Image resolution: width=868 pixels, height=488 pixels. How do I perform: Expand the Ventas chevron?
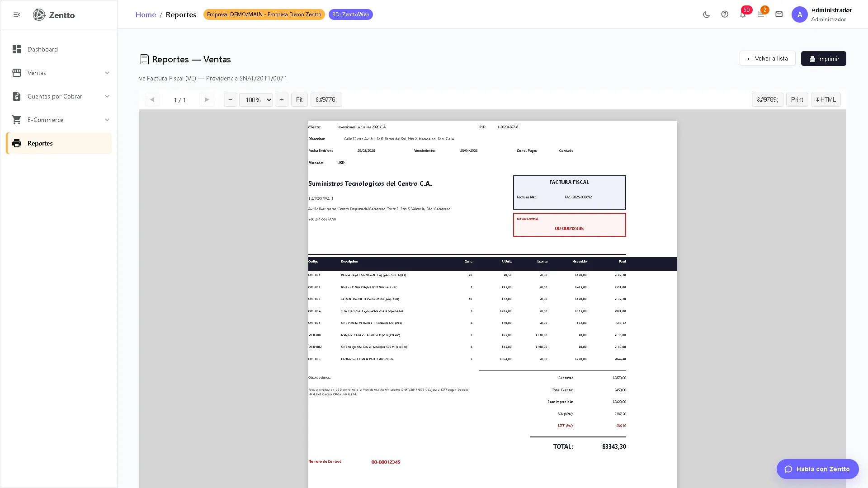(107, 73)
